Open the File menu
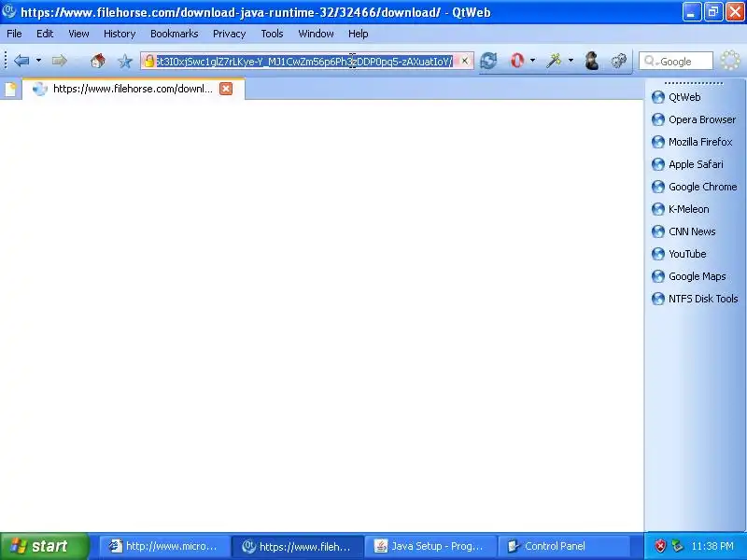The width and height of the screenshot is (747, 560). tap(14, 34)
